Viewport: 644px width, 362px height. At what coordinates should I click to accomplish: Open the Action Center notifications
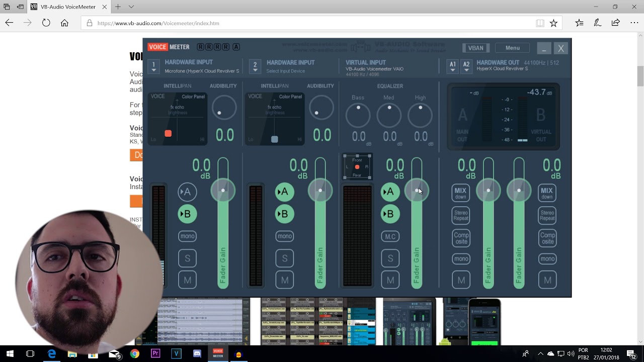point(633,354)
